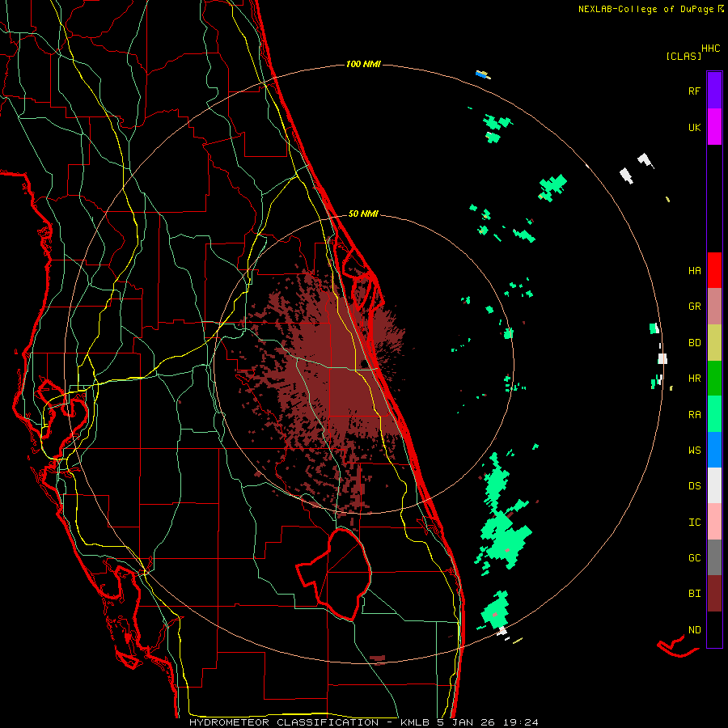Pick the dark green HR legend swatch

click(x=714, y=379)
